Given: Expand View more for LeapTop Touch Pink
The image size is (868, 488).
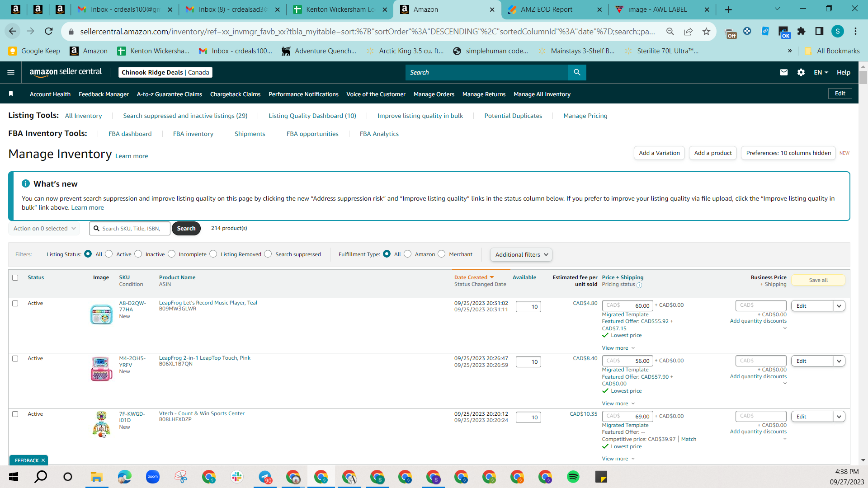Looking at the screenshot, I should (x=618, y=404).
